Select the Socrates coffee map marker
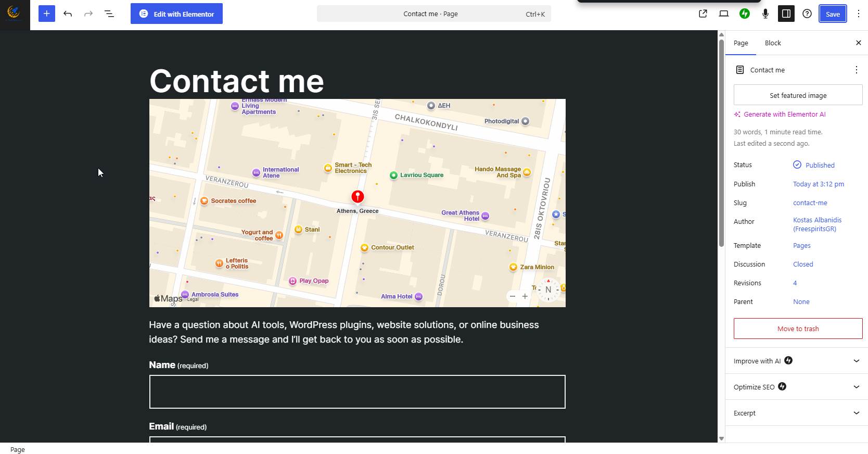This screenshot has width=868, height=454. tap(205, 200)
